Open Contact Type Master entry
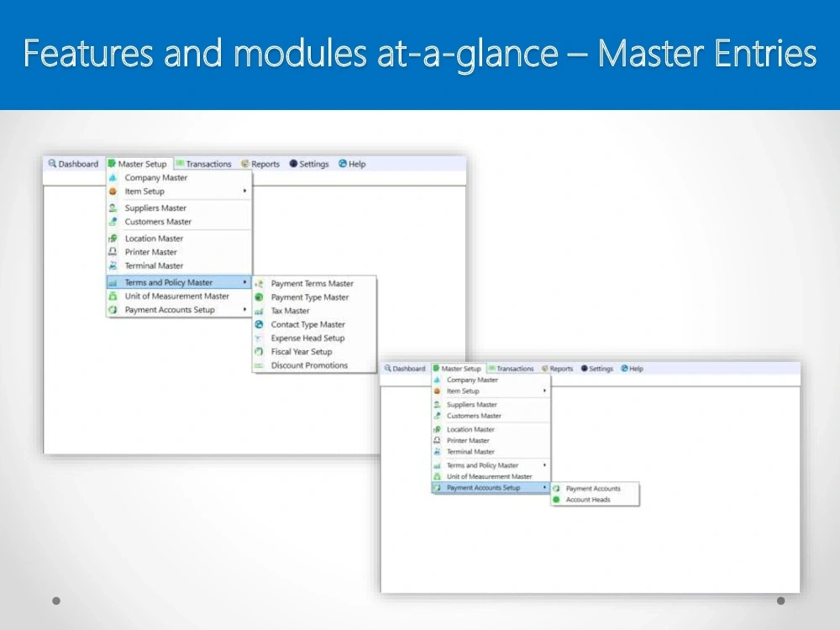 point(314,324)
